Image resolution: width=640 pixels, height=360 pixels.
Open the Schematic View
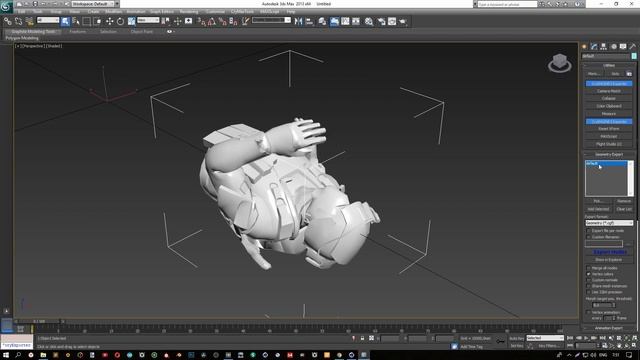pyautogui.click(x=356, y=21)
